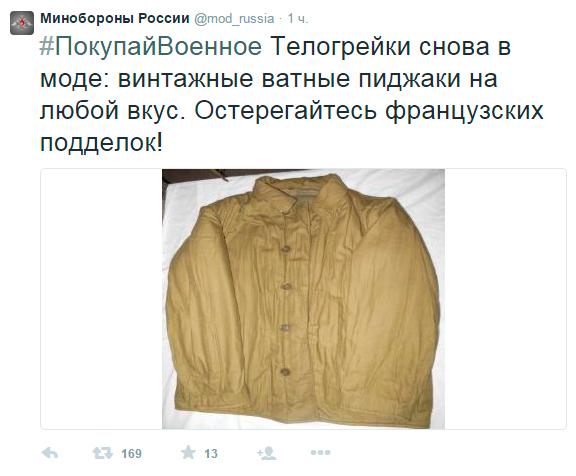Open the #ПокупайВоенное hashtag
The width and height of the screenshot is (576, 476).
151,47
